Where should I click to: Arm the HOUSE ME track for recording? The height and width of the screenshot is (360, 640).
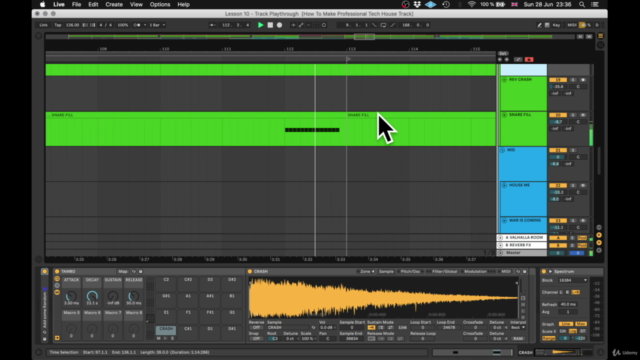583,185
